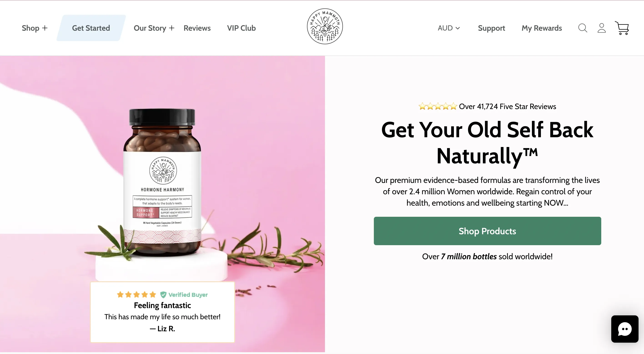
Task: Click the gold five-star rating icons
Action: click(438, 106)
